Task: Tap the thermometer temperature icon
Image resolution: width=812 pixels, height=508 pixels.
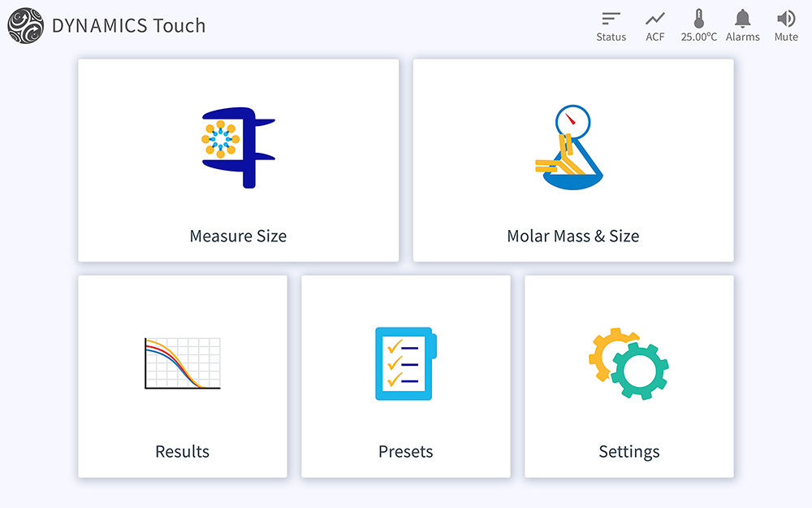Action: 698,18
